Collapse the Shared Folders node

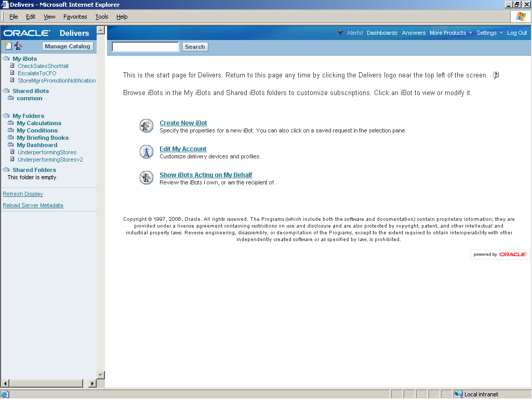(x=6, y=169)
